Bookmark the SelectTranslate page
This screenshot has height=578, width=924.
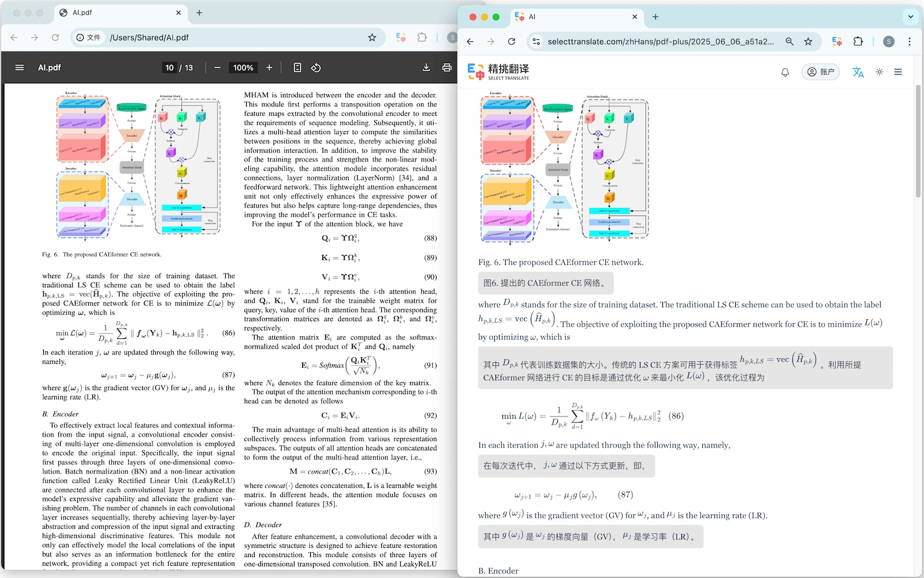click(x=808, y=42)
